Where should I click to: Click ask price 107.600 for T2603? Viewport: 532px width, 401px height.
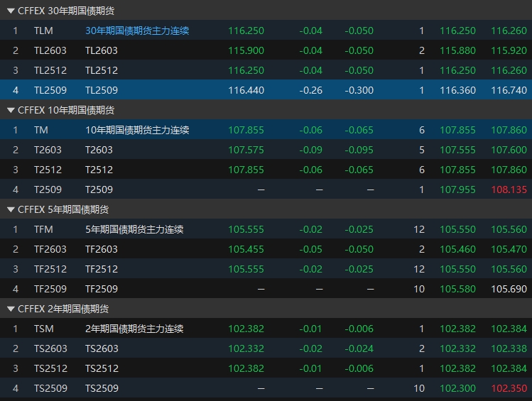click(x=509, y=150)
